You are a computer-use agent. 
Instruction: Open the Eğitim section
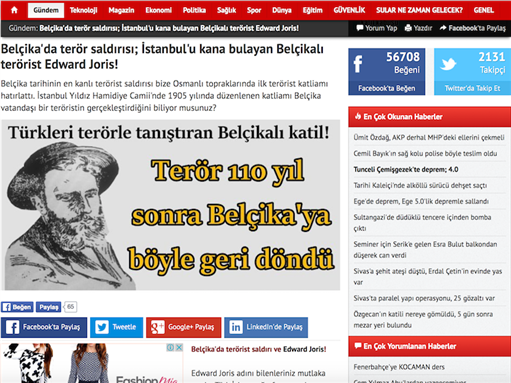[312, 10]
